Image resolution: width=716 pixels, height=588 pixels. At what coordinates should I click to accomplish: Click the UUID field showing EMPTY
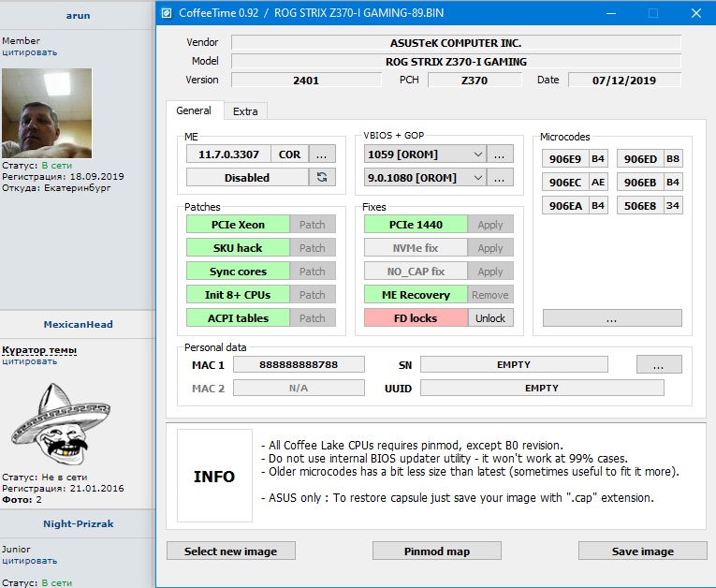(x=542, y=388)
